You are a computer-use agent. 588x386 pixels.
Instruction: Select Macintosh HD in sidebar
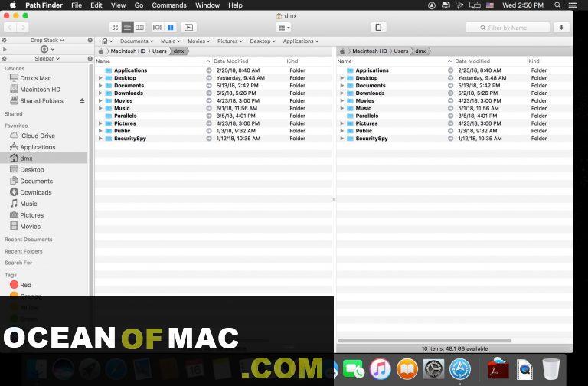click(40, 90)
